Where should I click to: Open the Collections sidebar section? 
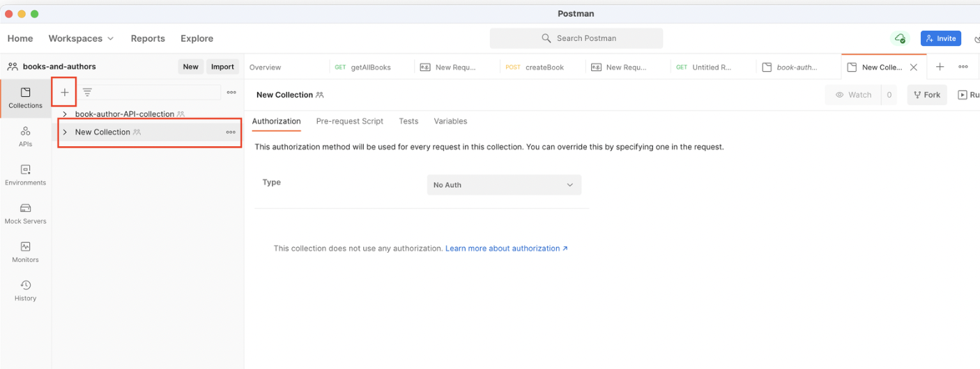[26, 98]
